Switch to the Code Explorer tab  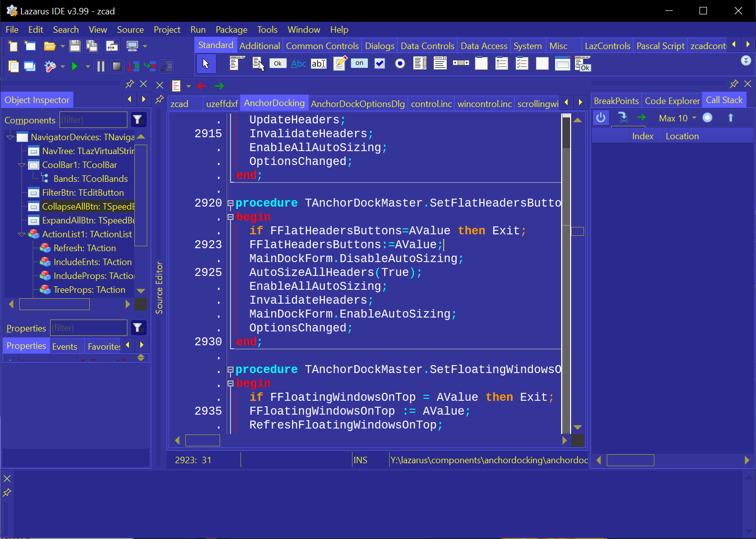click(x=672, y=101)
